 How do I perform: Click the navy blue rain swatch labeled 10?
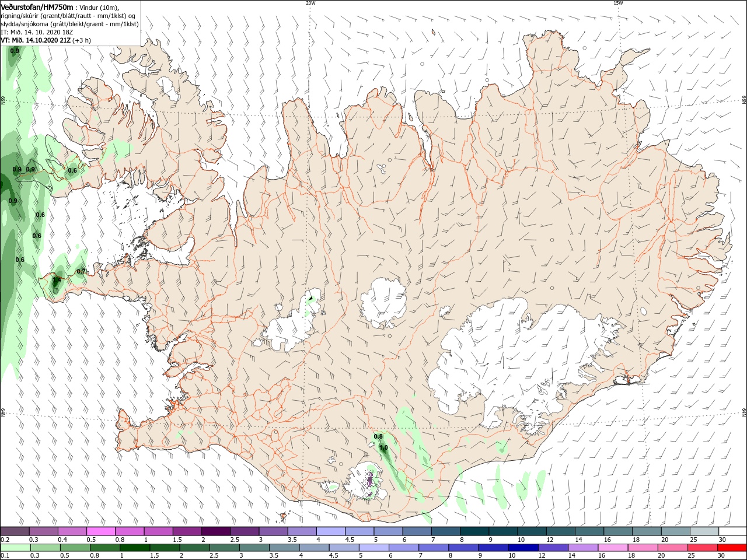(522, 548)
